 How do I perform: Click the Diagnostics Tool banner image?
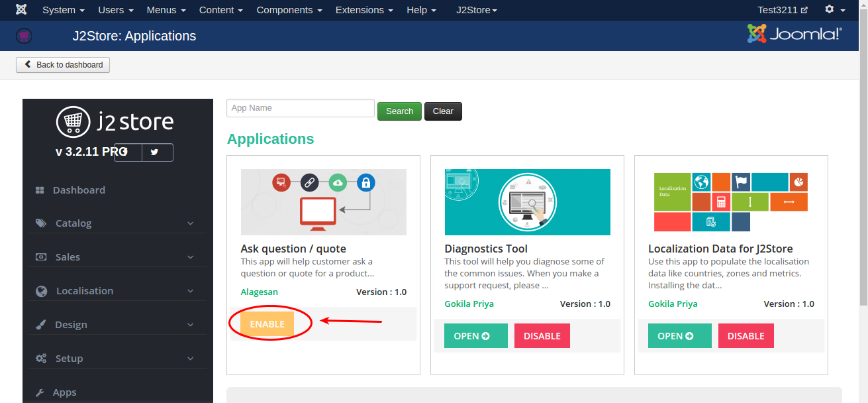coord(527,202)
